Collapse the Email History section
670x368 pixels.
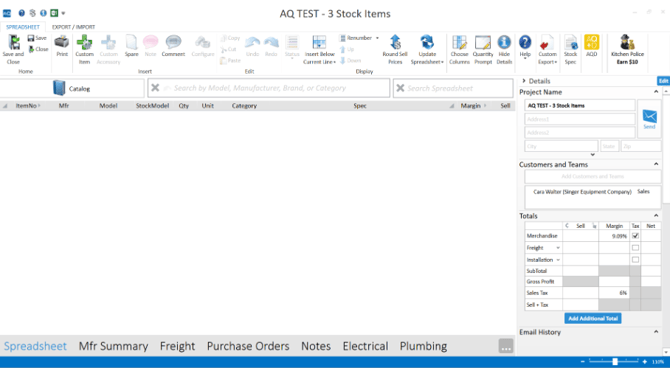click(656, 332)
